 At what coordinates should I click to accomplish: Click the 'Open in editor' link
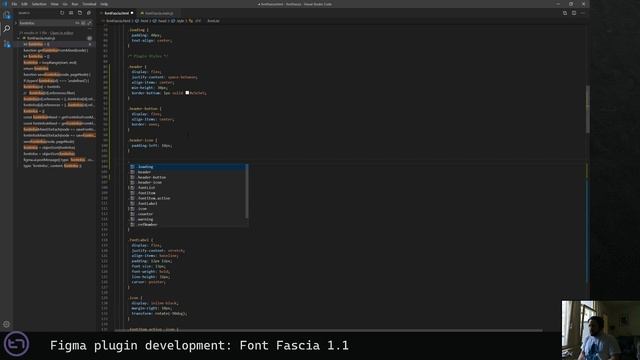coord(61,33)
